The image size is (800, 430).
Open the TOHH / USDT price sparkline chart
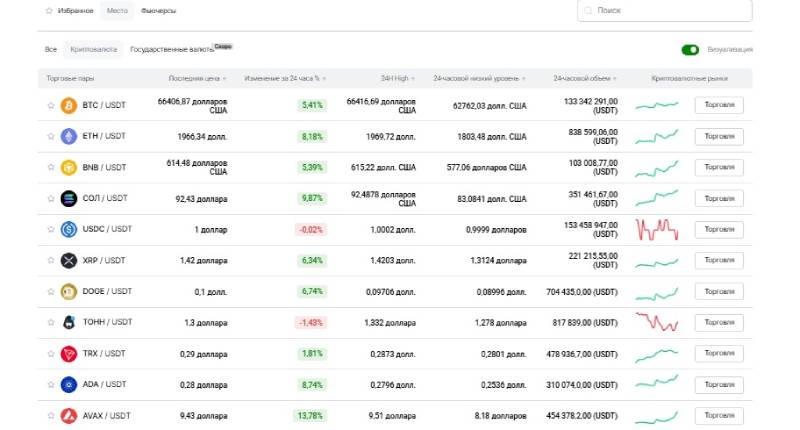(658, 322)
